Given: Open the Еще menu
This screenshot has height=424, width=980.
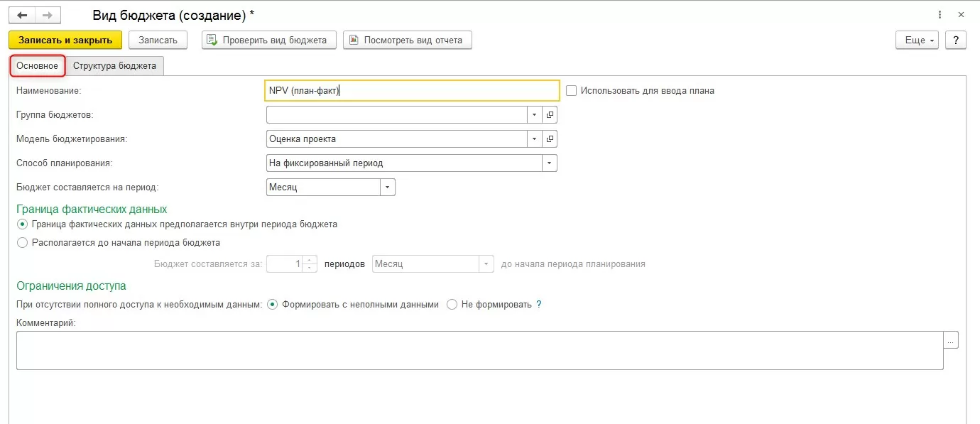Looking at the screenshot, I should (x=918, y=40).
